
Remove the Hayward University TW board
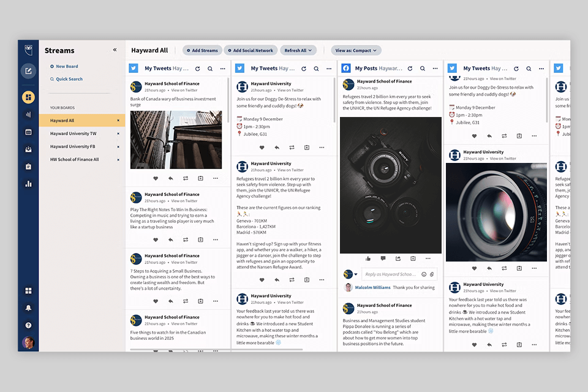[118, 134]
